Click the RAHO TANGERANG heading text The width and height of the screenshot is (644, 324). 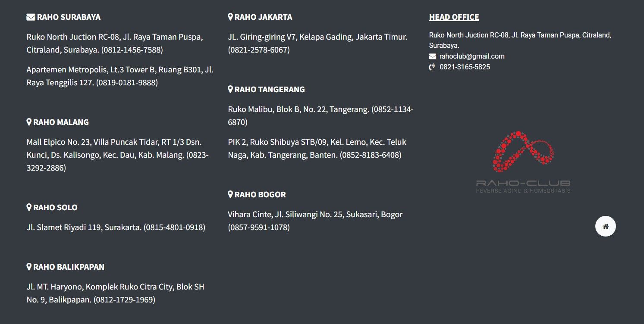click(270, 90)
